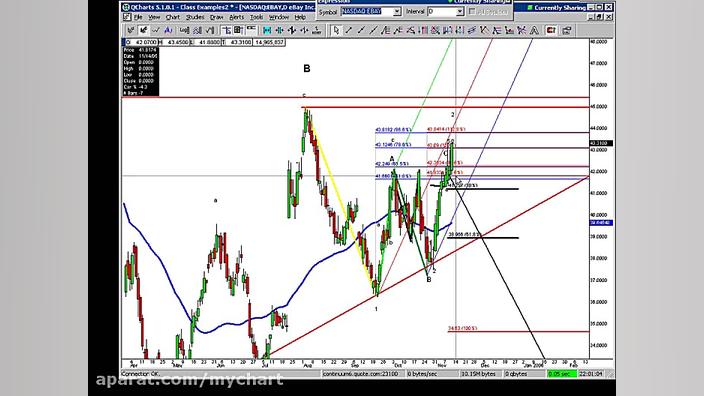
Task: Click the first icon in the toolbar
Action: tap(131, 30)
